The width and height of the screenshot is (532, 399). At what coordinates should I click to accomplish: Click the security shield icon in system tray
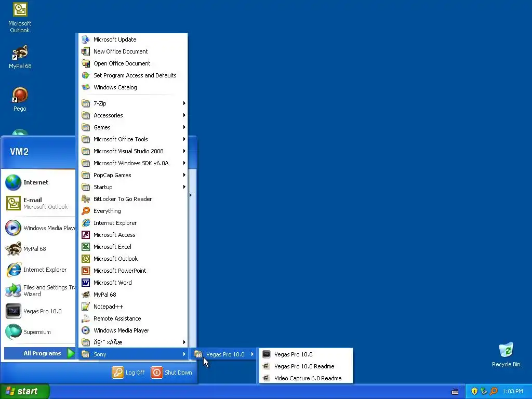[x=474, y=391]
